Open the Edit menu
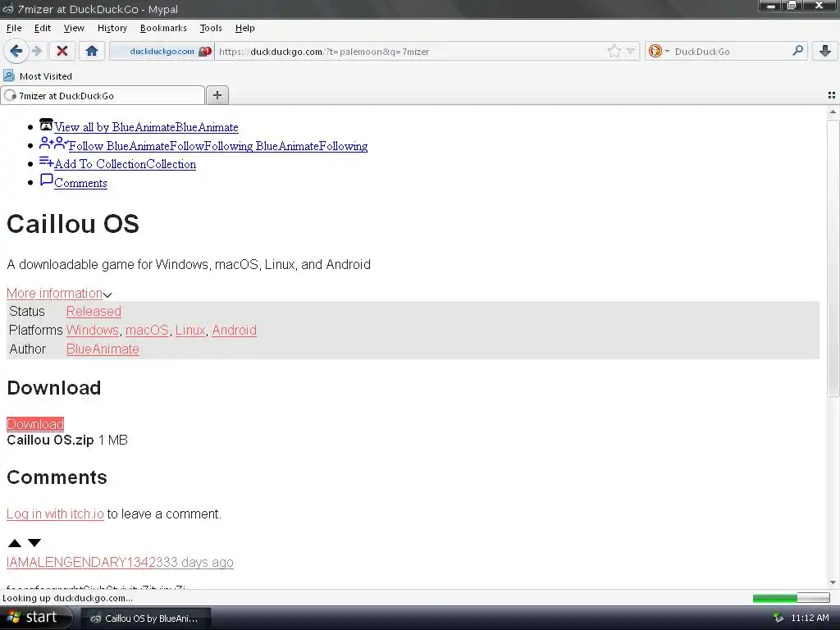Screen dimensions: 840x630 43,28
